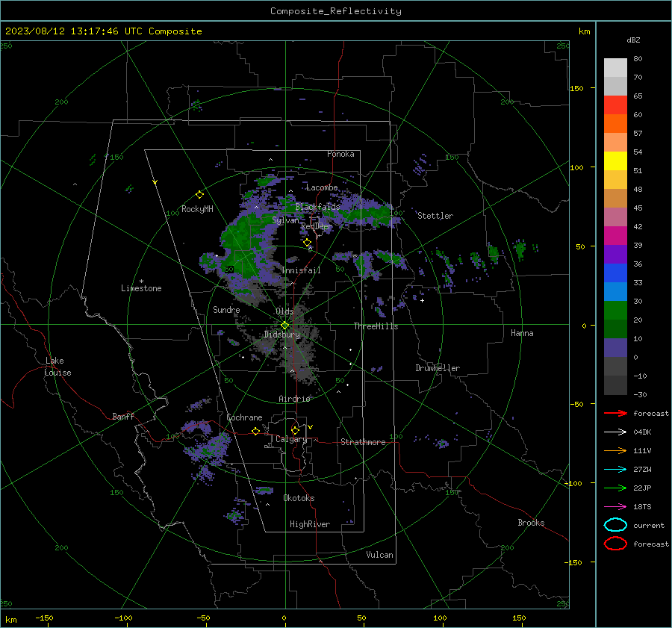
Task: Click the yellow diamond marker below RedDeer
Action: pos(307,243)
